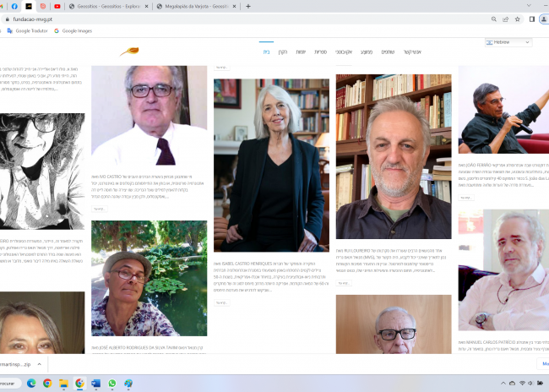Screen dimensions: 549x392
Task: Click read more under João Ferrão
Action: 466,198
